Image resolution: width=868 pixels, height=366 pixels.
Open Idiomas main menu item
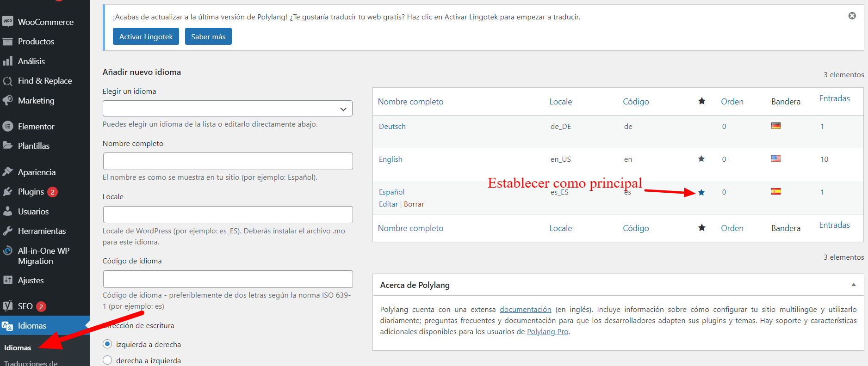point(45,326)
